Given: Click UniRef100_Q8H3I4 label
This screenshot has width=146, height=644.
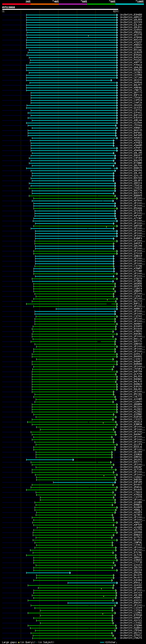Looking at the screenshot, I should [131, 183].
